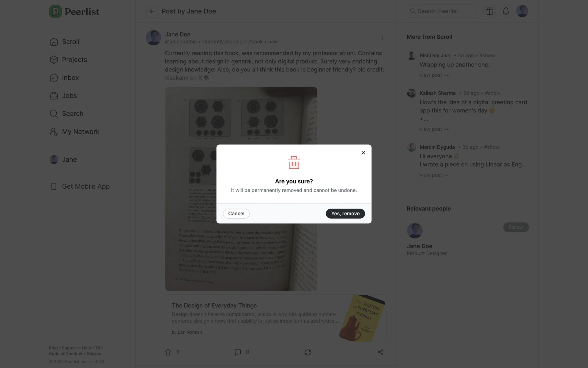
Task: Confirm deletion with Yes, remove button
Action: pyautogui.click(x=345, y=213)
